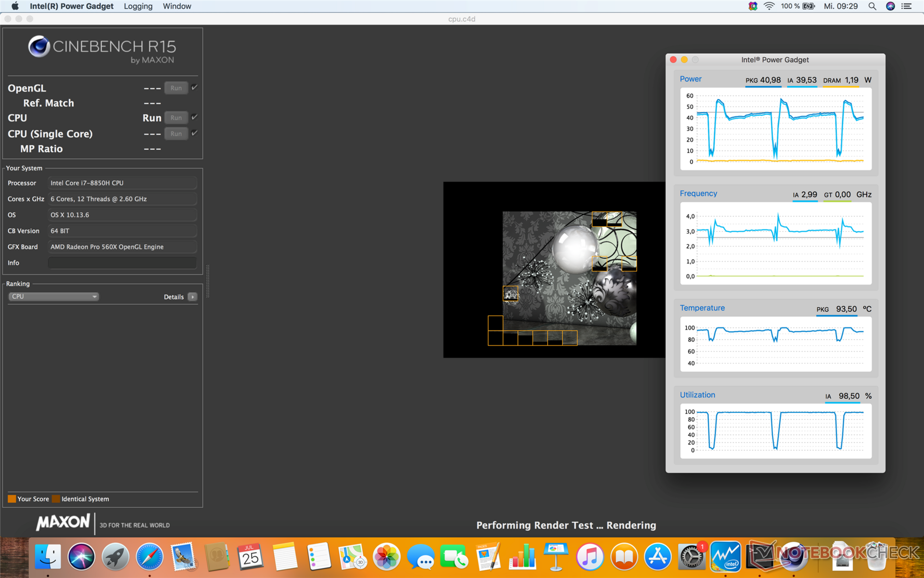Open the Window menu
This screenshot has width=924, height=578.
[177, 6]
